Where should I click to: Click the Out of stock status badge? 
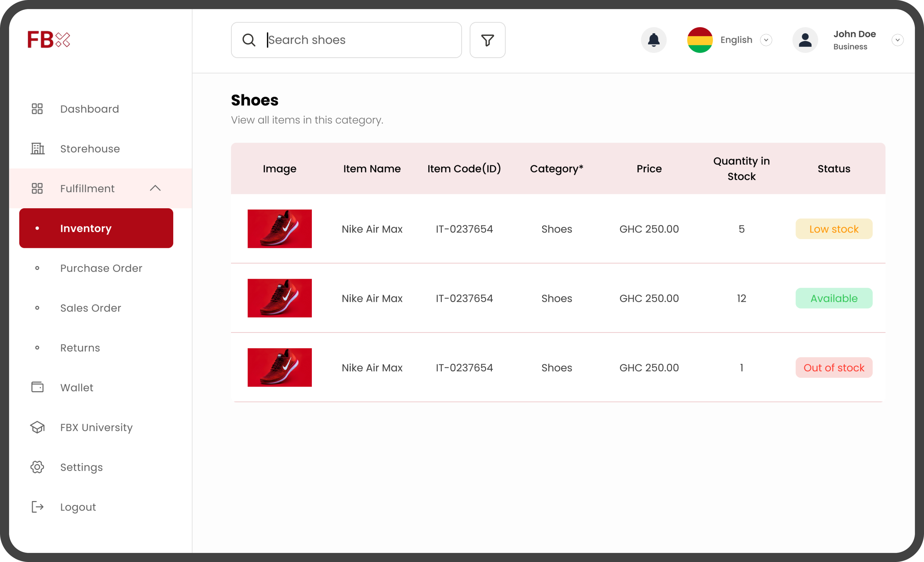click(x=834, y=367)
